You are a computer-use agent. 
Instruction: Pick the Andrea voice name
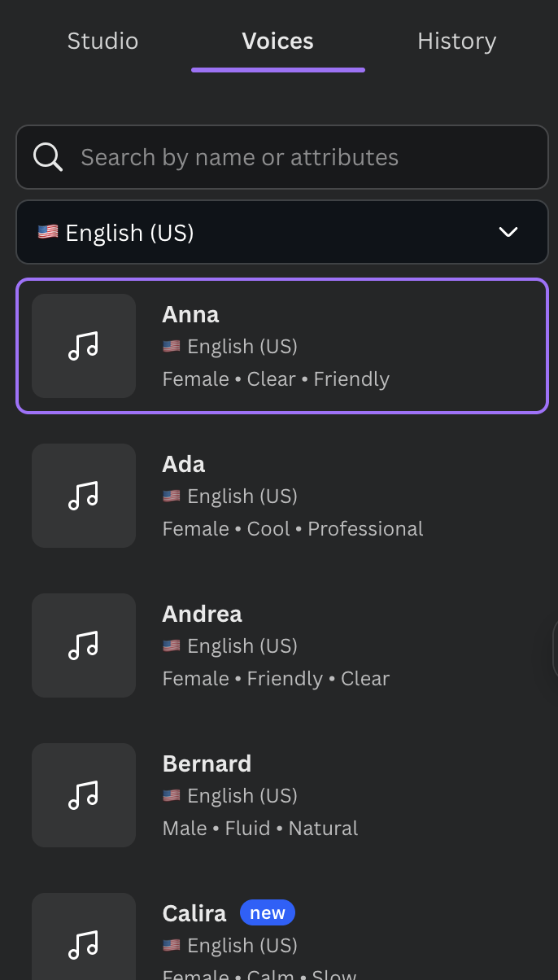pyautogui.click(x=202, y=614)
